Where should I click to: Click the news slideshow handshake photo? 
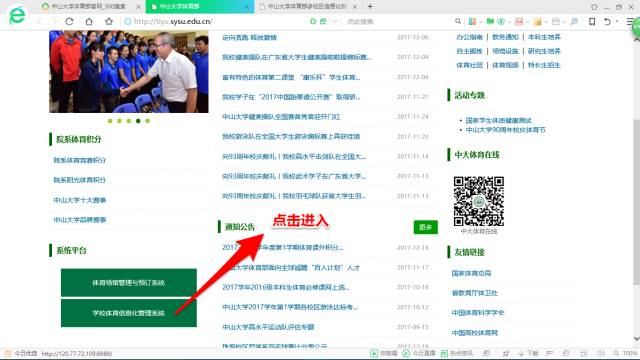(129, 71)
